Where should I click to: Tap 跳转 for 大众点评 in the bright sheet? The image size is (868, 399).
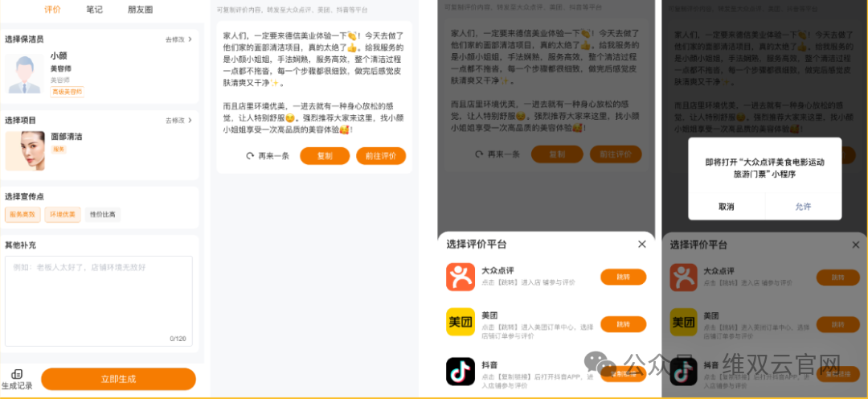624,277
